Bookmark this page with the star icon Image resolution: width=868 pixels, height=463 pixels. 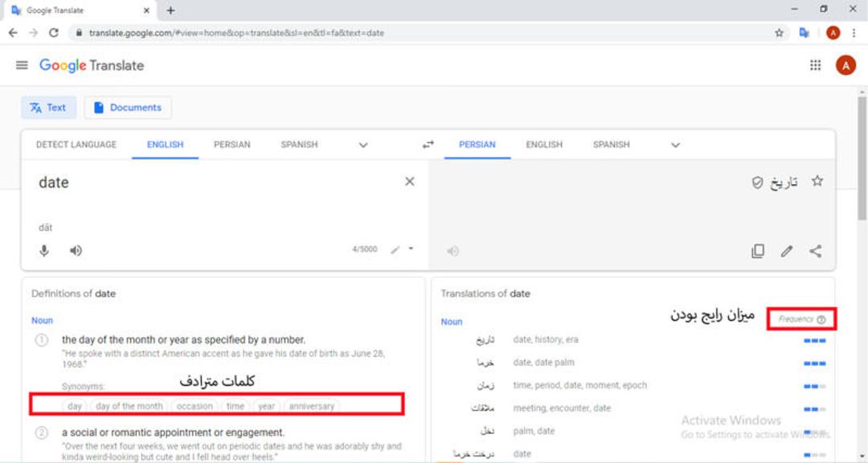click(780, 33)
